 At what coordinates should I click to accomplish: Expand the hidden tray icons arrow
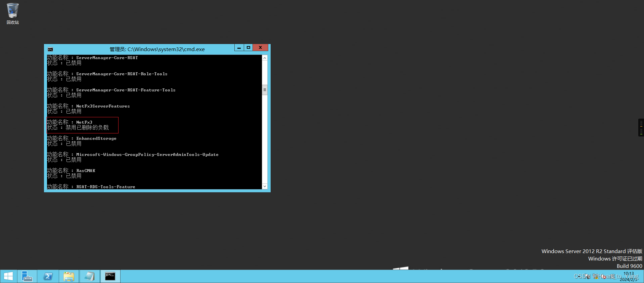tap(579, 276)
